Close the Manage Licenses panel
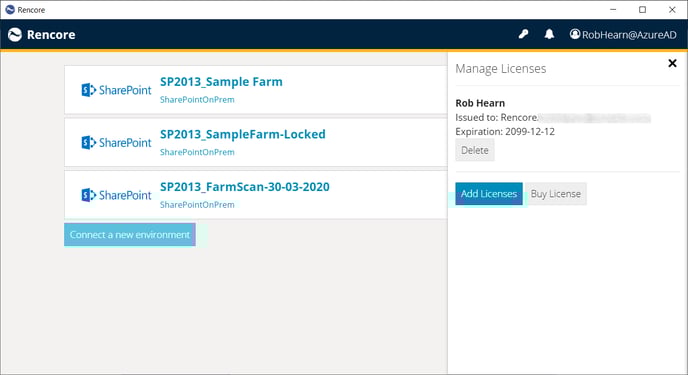This screenshot has height=375, width=688. tap(672, 63)
